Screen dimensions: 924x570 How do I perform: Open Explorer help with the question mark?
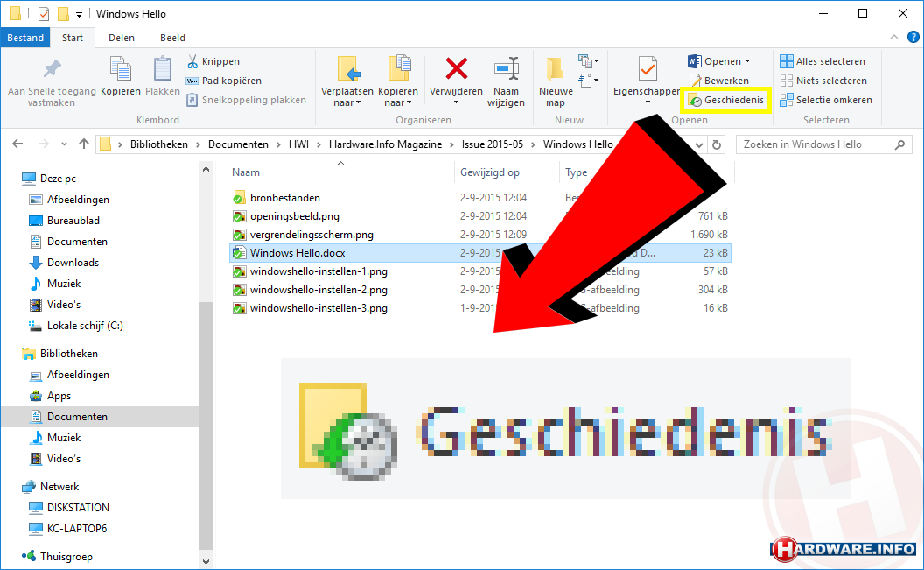tap(913, 37)
